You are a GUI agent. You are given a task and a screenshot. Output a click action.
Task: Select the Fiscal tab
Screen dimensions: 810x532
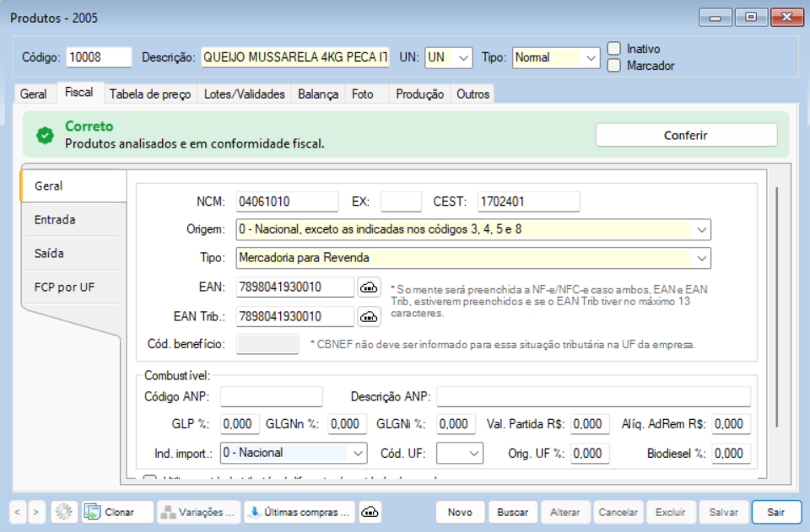point(79,93)
